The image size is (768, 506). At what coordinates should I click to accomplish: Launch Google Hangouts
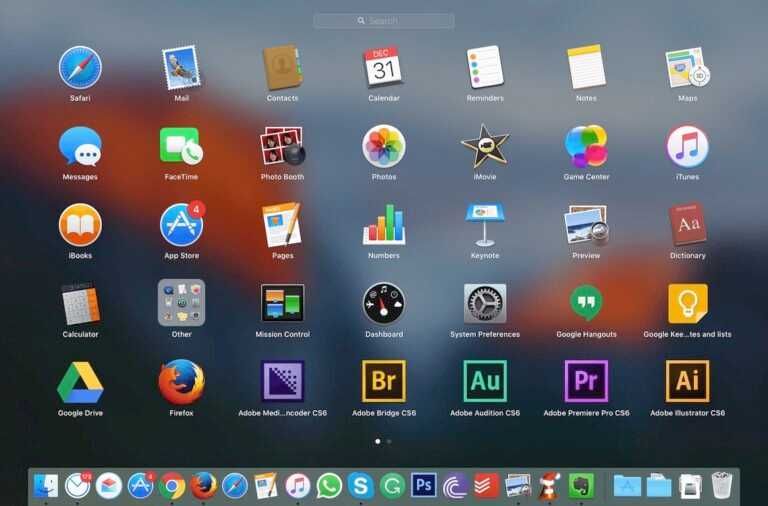pos(586,303)
